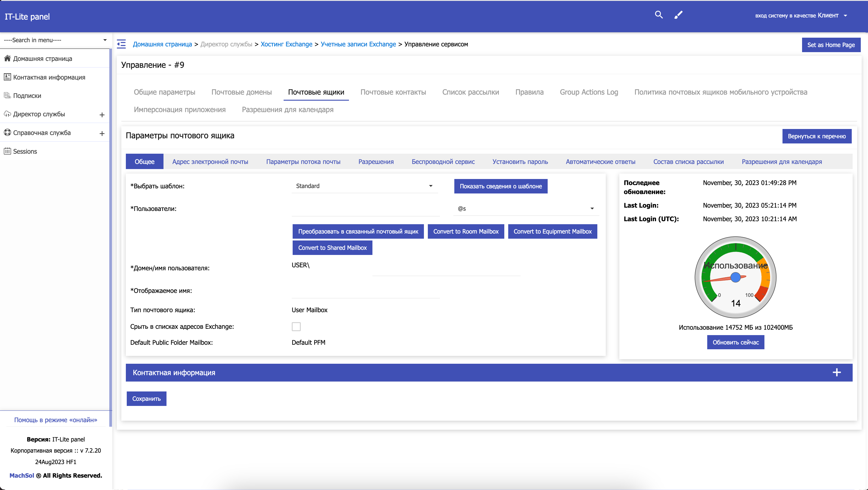The width and height of the screenshot is (868, 490).
Task: Open the Состав списка рассылки sub-tab
Action: pyautogui.click(x=688, y=162)
